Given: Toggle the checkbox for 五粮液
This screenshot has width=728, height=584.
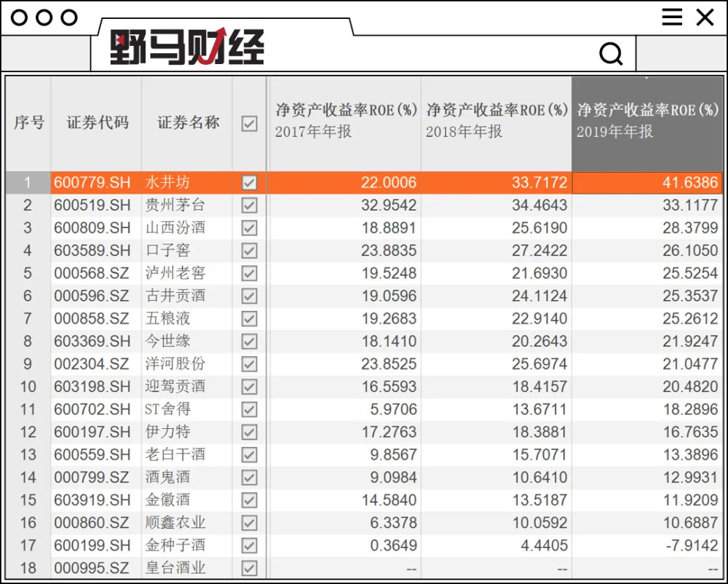Looking at the screenshot, I should click(249, 319).
